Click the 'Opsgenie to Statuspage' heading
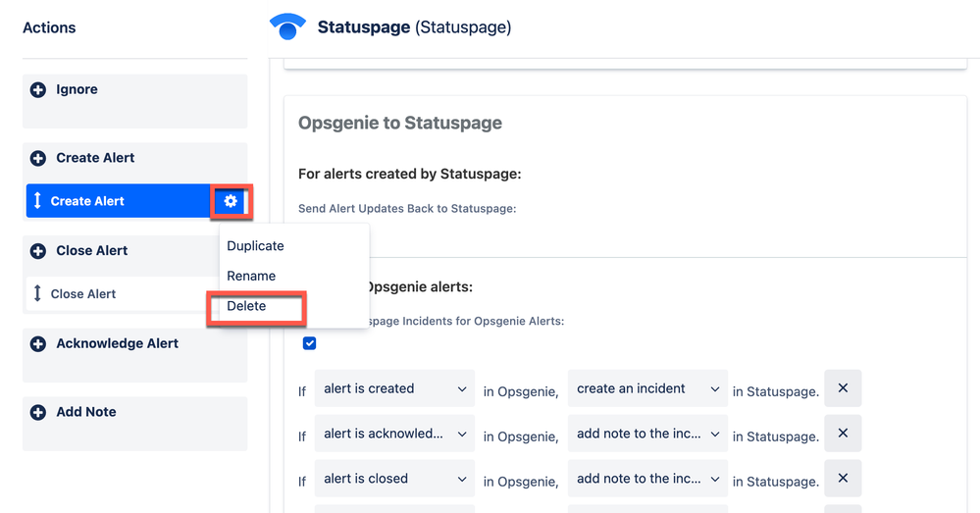Viewport: 980px width, 513px height. [400, 123]
